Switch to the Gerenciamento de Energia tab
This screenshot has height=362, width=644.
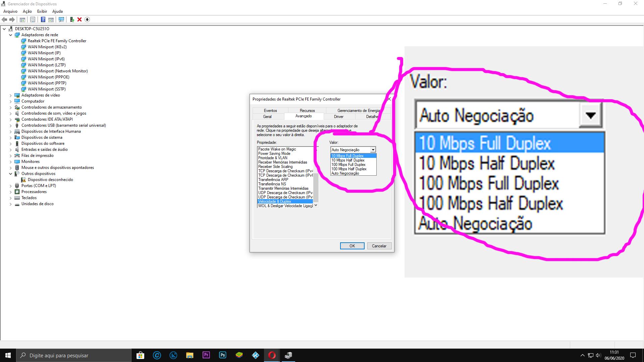click(x=359, y=111)
